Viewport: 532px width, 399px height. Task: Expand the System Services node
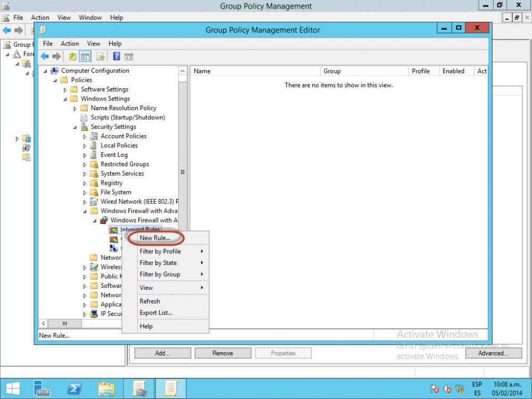(85, 174)
